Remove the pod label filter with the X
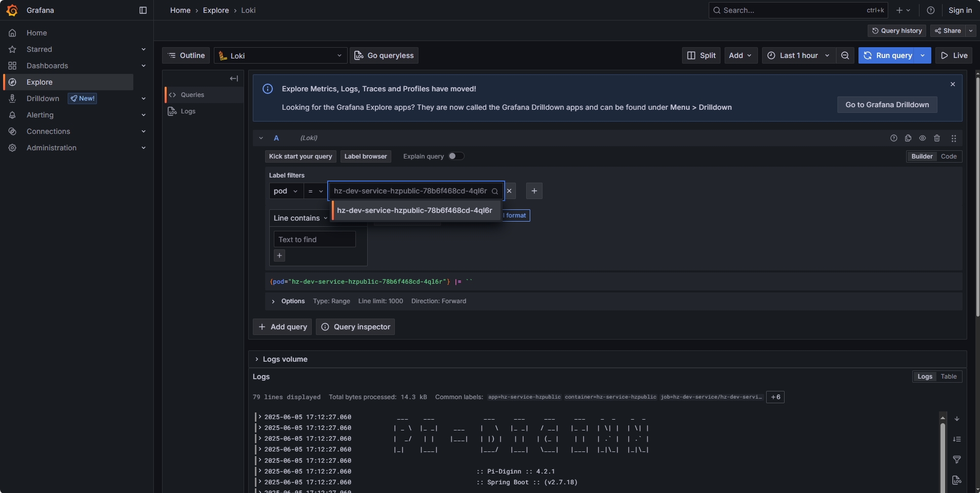The image size is (980, 493). [509, 191]
